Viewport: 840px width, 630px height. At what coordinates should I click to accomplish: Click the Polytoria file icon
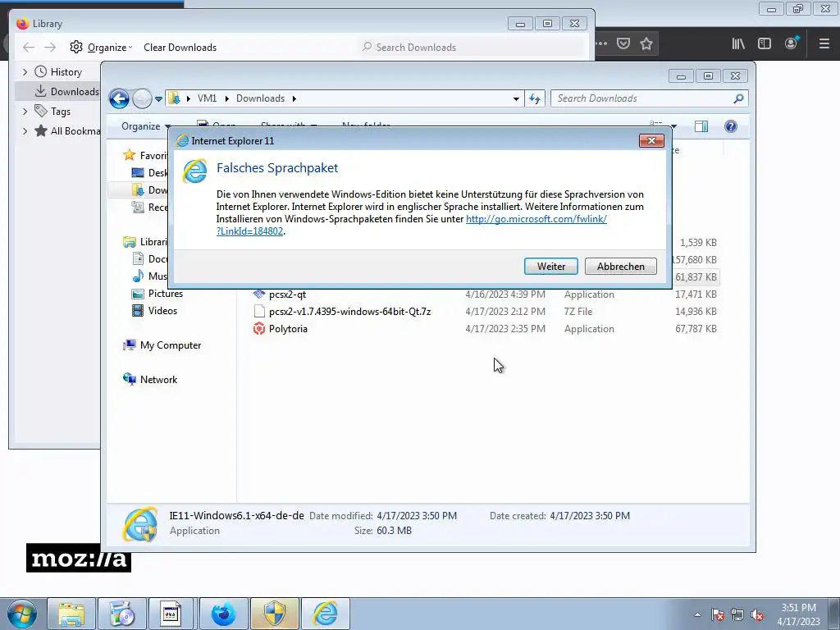(x=259, y=328)
